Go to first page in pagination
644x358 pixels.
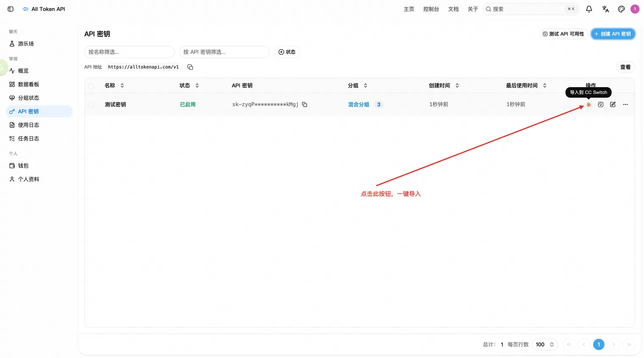[569, 344]
